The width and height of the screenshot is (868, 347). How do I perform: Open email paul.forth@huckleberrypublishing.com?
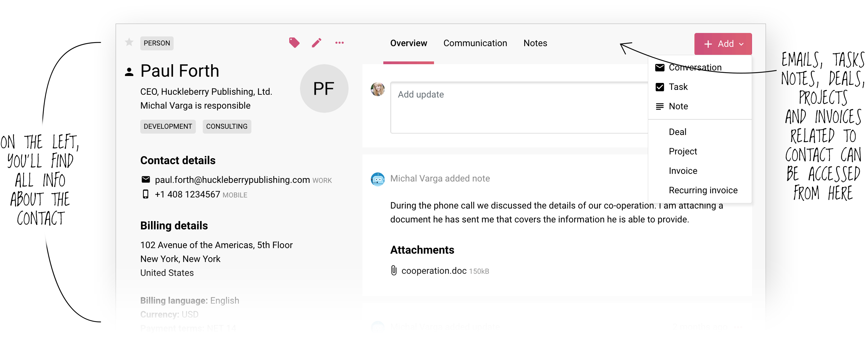(x=232, y=180)
